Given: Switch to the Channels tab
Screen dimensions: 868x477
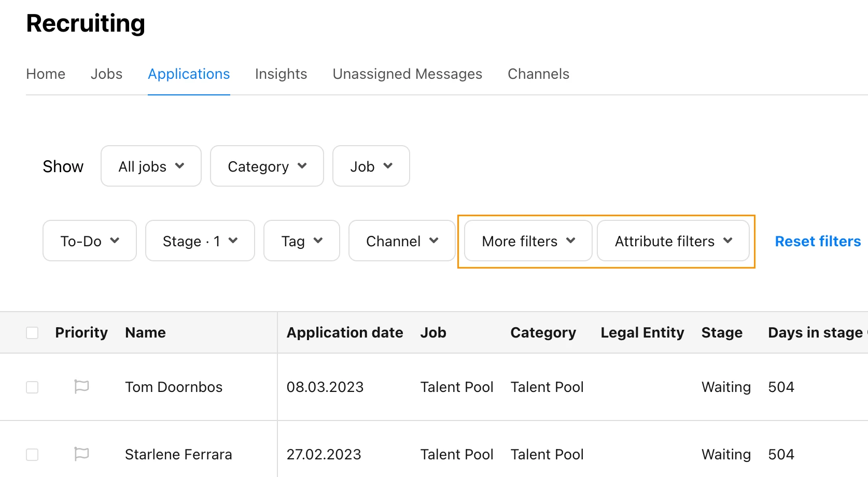Looking at the screenshot, I should click(538, 74).
